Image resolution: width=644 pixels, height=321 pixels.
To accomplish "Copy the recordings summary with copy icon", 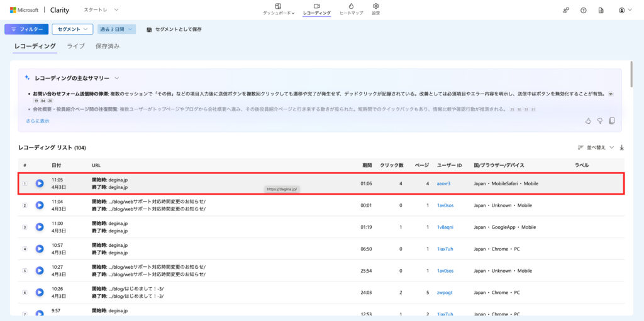I will pyautogui.click(x=611, y=121).
